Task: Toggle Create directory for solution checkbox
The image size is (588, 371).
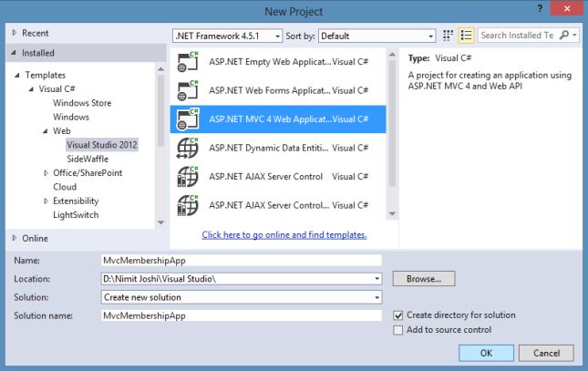Action: tap(398, 315)
